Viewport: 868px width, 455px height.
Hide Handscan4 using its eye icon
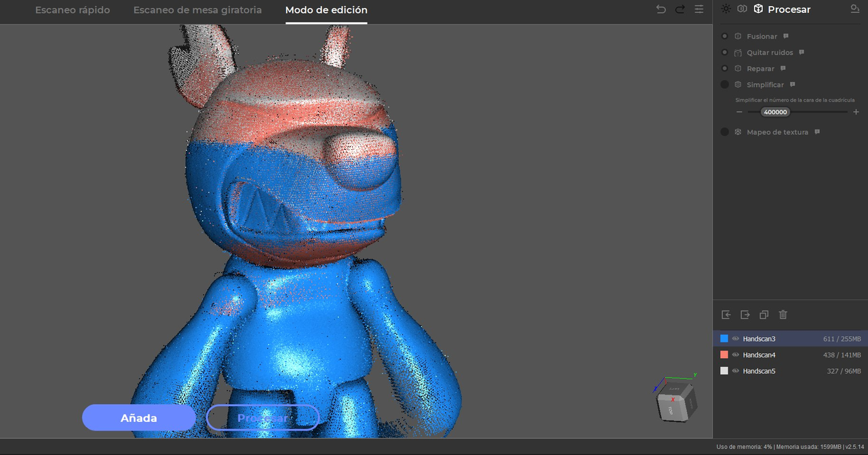coord(736,355)
